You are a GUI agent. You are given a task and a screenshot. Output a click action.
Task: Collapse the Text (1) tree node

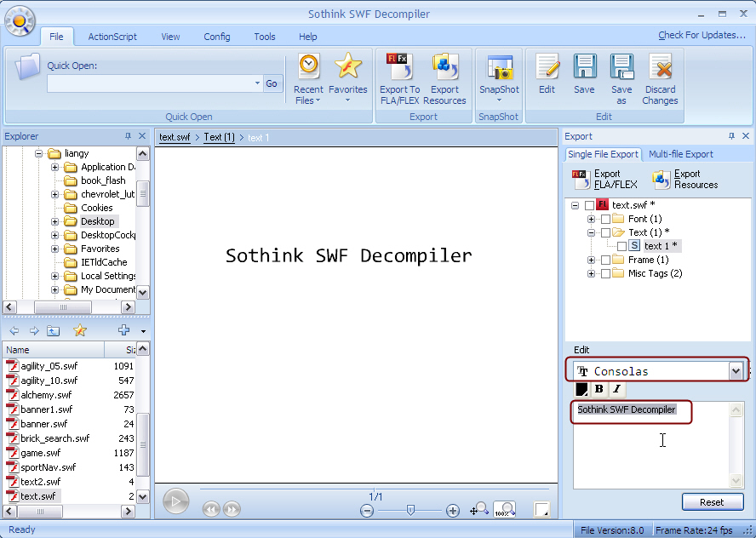tap(591, 233)
